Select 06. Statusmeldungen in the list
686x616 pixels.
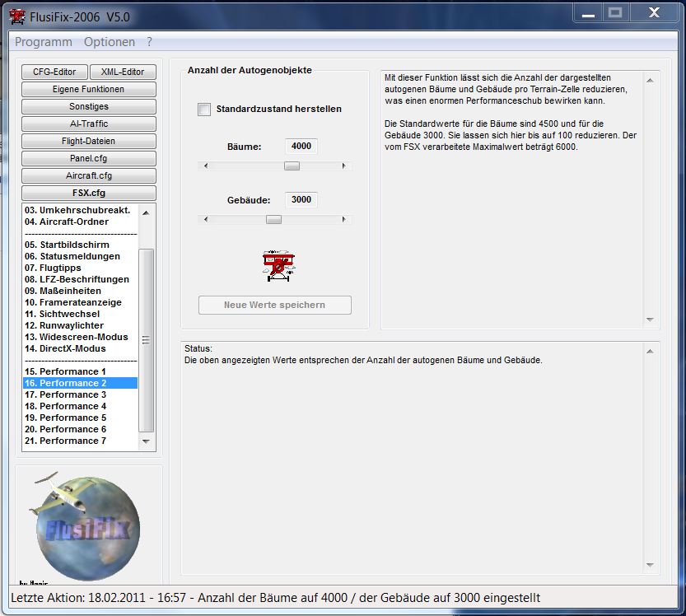(x=80, y=256)
